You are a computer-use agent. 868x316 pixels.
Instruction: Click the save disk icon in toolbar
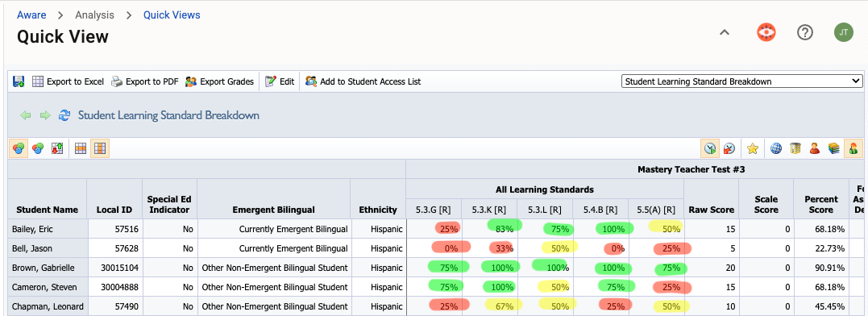tap(19, 81)
